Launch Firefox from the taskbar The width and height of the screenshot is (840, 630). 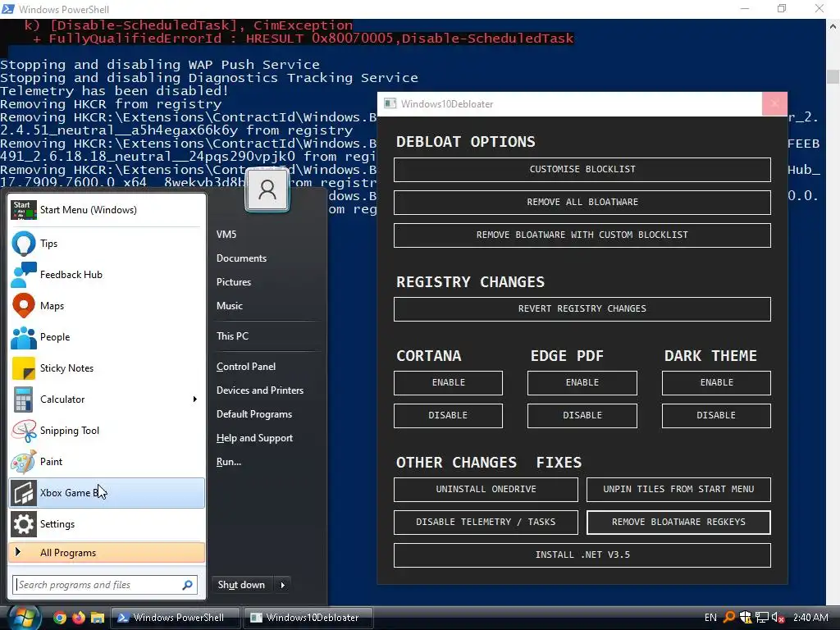78,618
